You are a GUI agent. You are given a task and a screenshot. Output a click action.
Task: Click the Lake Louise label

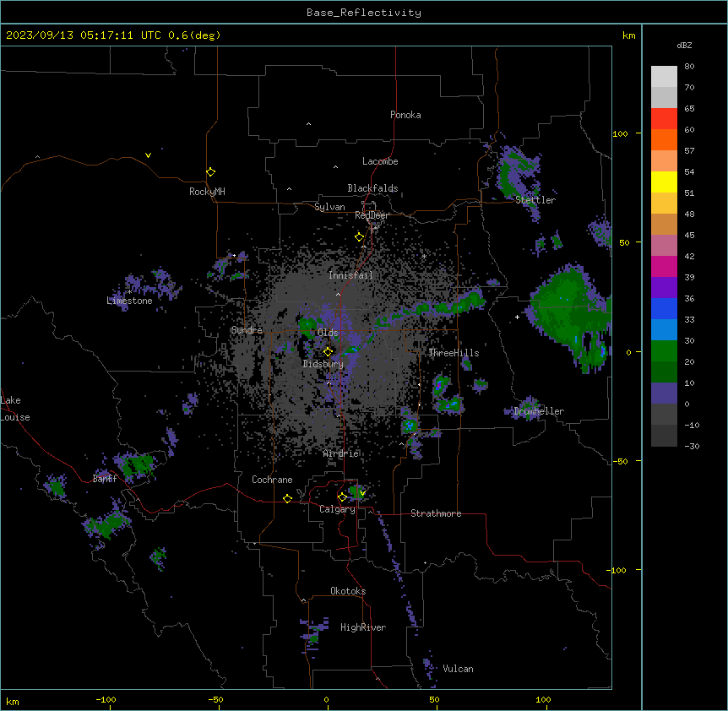click(x=15, y=409)
